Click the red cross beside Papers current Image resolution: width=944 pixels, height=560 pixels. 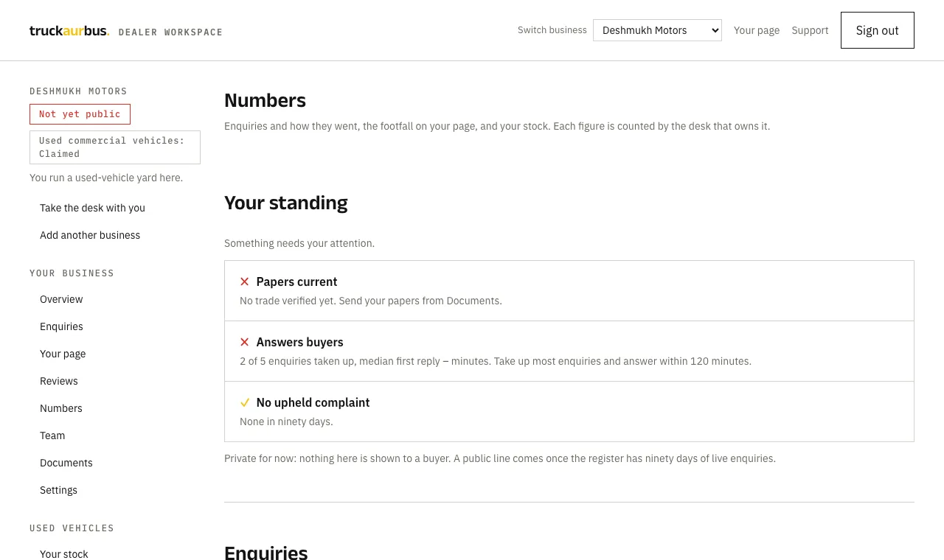(x=245, y=281)
